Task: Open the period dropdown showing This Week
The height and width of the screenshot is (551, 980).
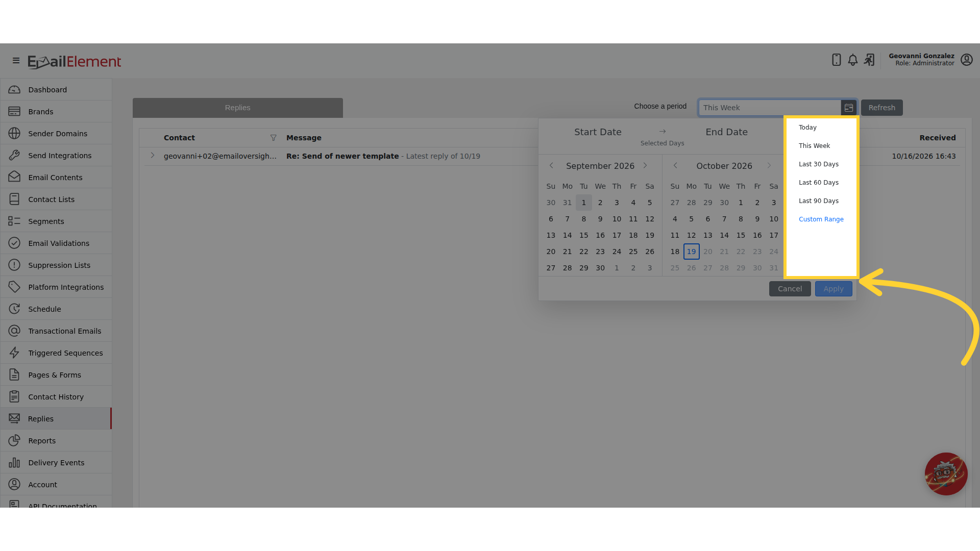Action: tap(770, 108)
